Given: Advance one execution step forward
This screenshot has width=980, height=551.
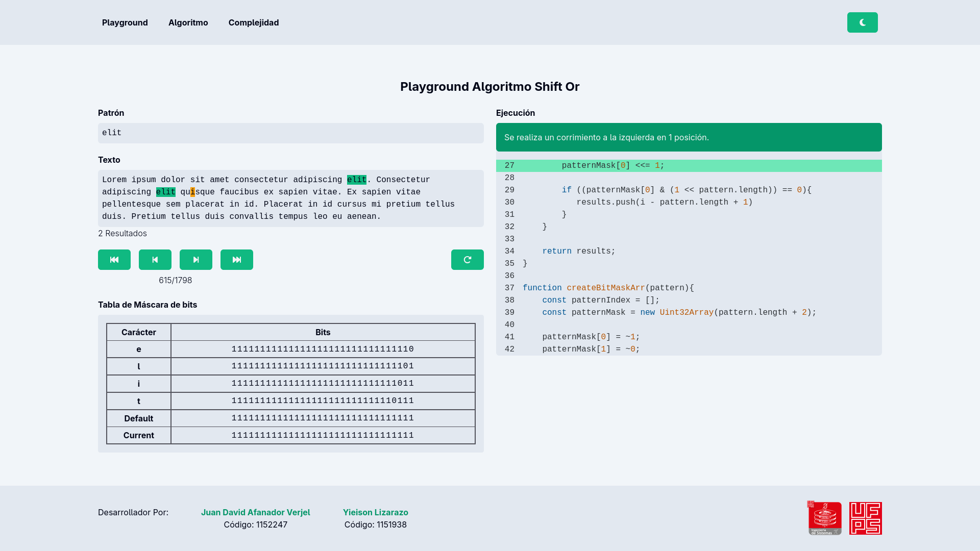Looking at the screenshot, I should coord(196,260).
